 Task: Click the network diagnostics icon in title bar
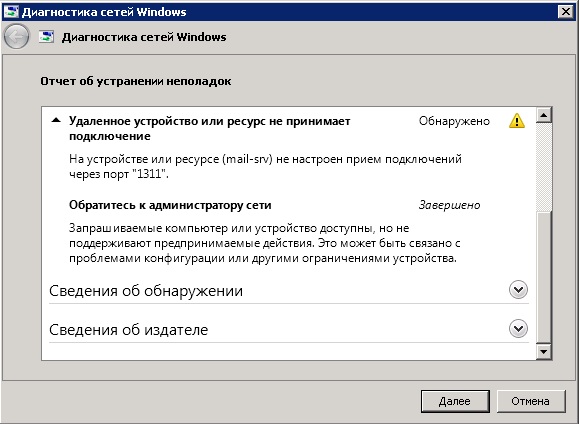click(x=11, y=12)
